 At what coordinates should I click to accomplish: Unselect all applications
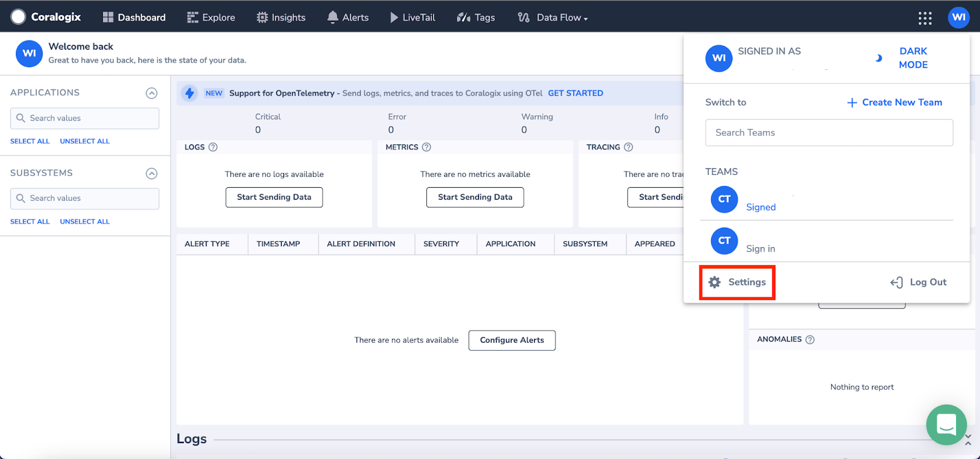[x=85, y=141]
